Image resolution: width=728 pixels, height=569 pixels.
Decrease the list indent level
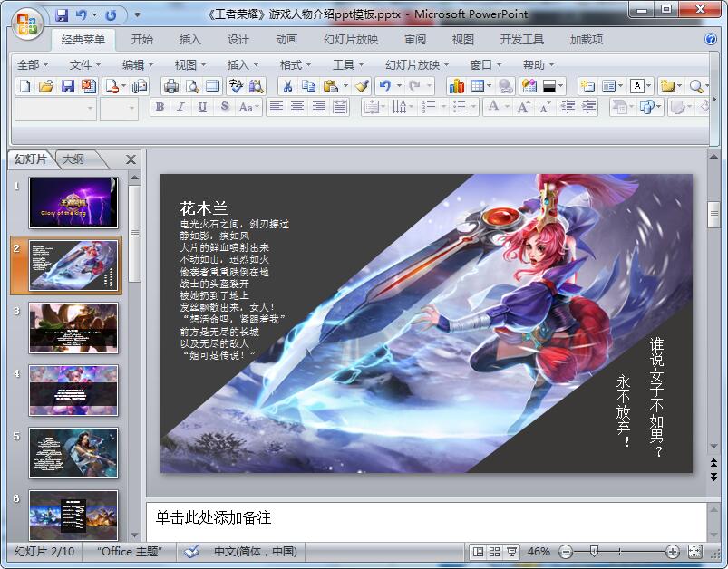tap(568, 107)
